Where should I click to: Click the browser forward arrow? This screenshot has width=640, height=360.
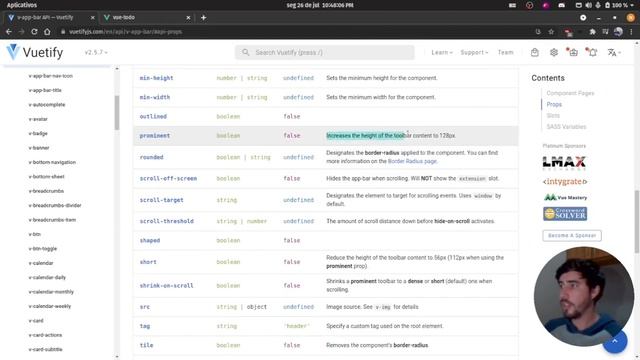[x=21, y=31]
